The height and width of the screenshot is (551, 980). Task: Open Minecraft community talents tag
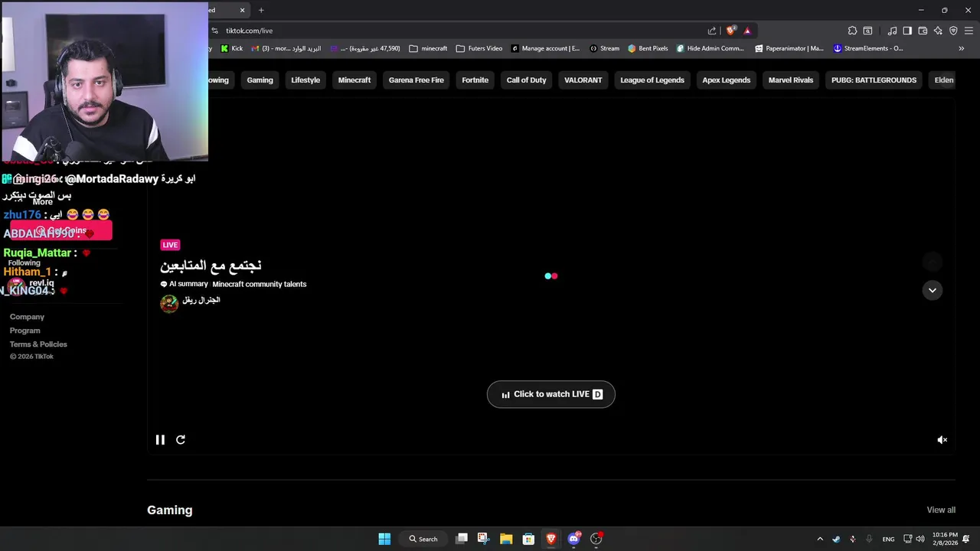(260, 284)
